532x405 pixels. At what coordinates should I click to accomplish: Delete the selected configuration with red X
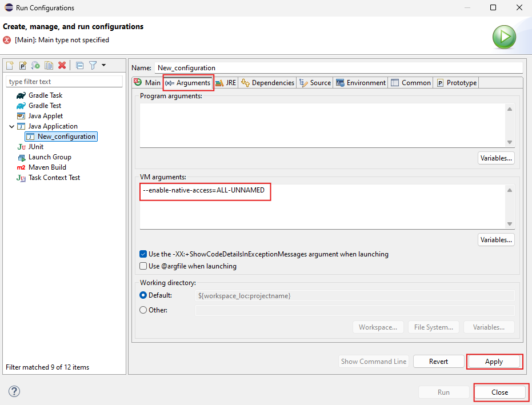(x=62, y=66)
